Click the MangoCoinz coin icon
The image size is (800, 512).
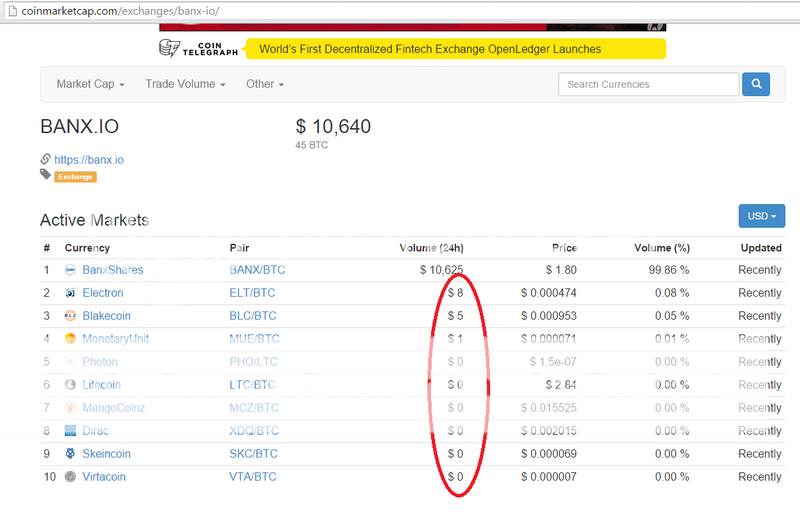[70, 407]
